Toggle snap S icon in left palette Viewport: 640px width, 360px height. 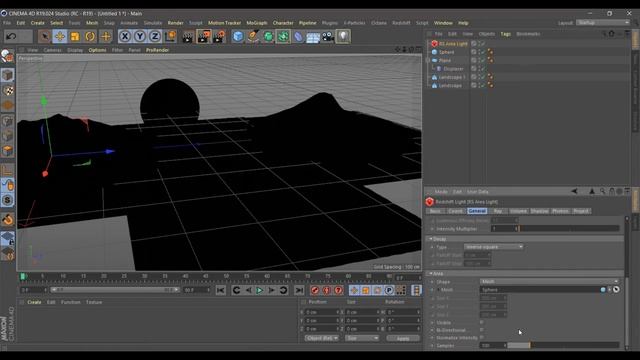[x=7, y=200]
